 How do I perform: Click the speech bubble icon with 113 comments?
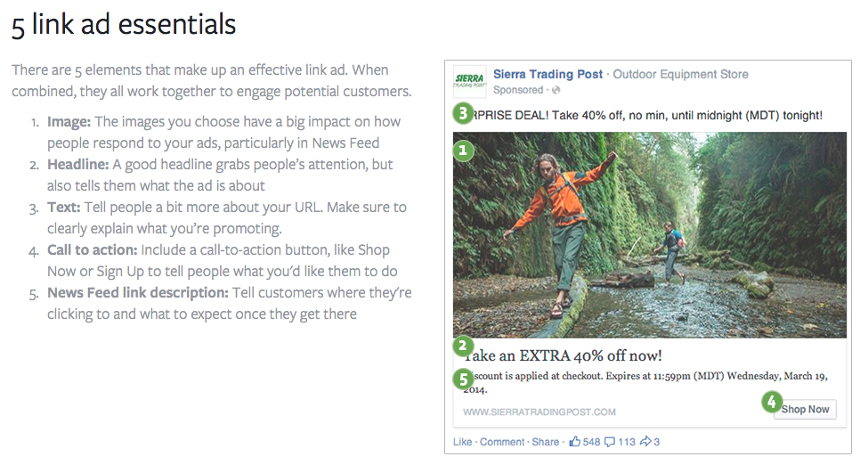610,442
